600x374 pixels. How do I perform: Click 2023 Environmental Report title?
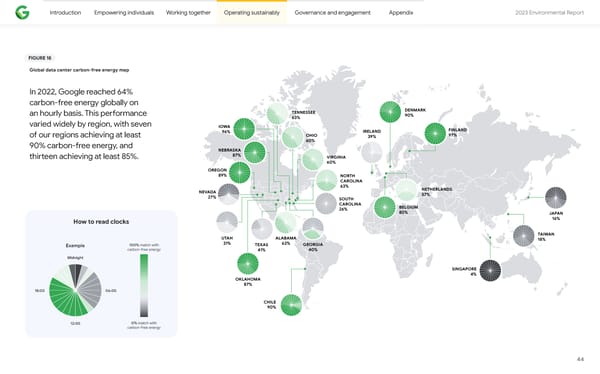549,13
